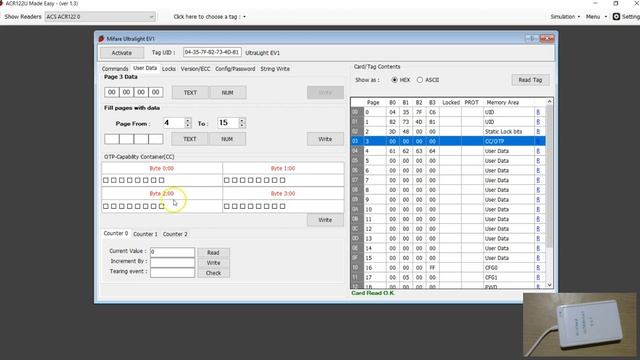The height and width of the screenshot is (360, 640).
Task: Click Write button below OTP-Capability Container
Action: 325,220
